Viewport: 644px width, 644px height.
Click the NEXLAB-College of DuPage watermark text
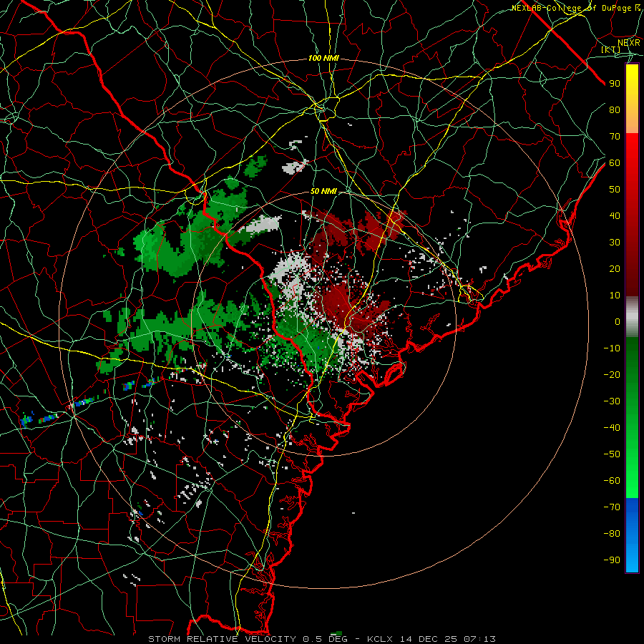pyautogui.click(x=576, y=8)
